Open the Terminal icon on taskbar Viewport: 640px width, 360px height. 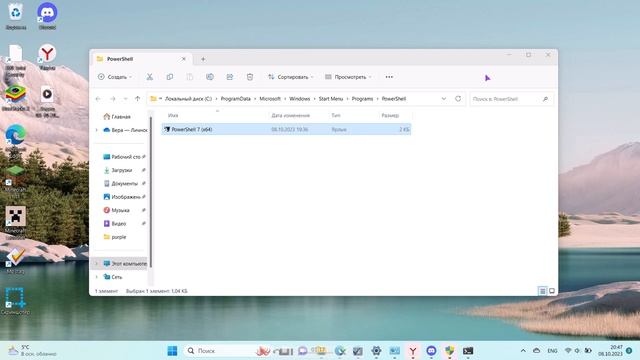click(x=468, y=351)
